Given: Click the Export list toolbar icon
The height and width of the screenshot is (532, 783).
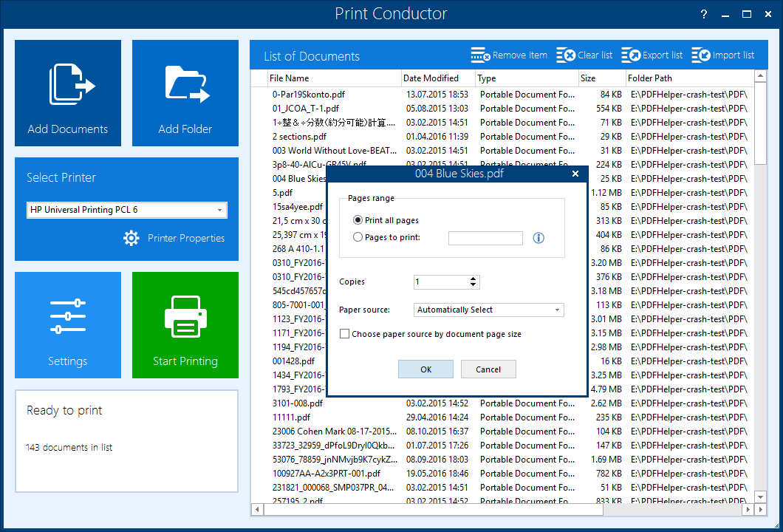Looking at the screenshot, I should coord(630,55).
